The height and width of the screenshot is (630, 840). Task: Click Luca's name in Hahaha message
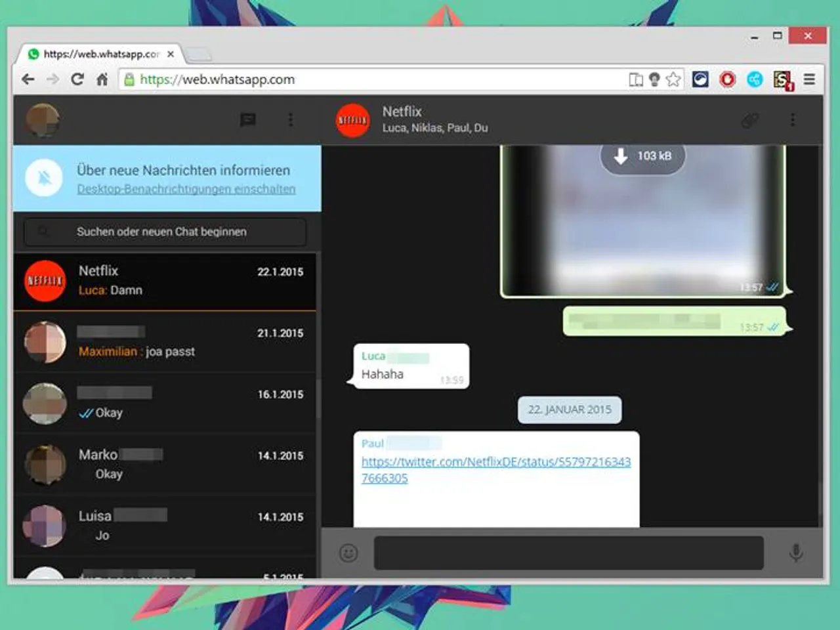coord(373,356)
